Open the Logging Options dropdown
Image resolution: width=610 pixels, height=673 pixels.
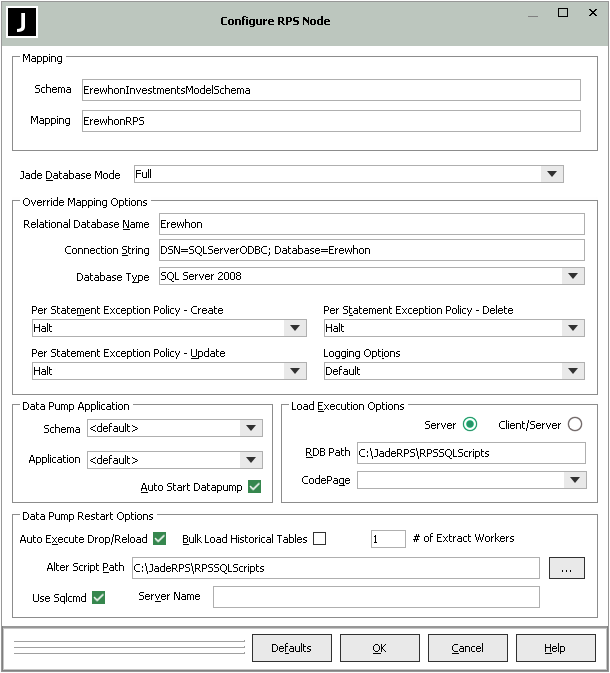572,371
